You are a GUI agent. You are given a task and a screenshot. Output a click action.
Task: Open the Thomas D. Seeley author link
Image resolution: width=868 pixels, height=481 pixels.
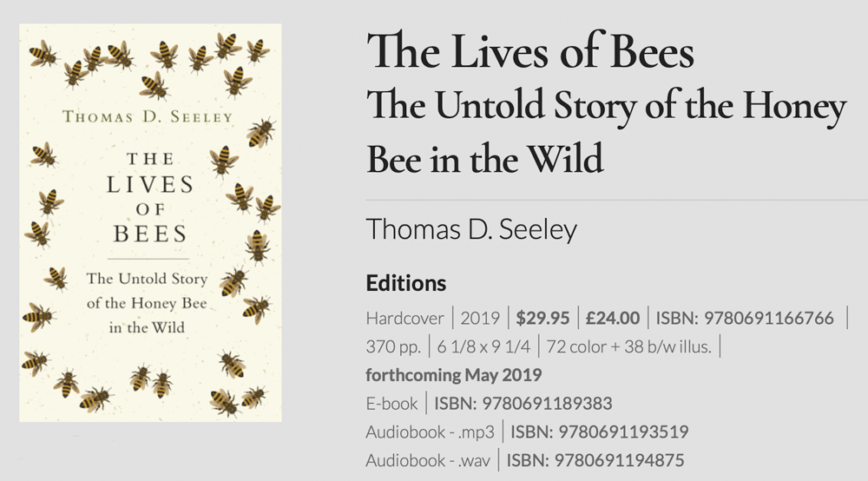471,229
